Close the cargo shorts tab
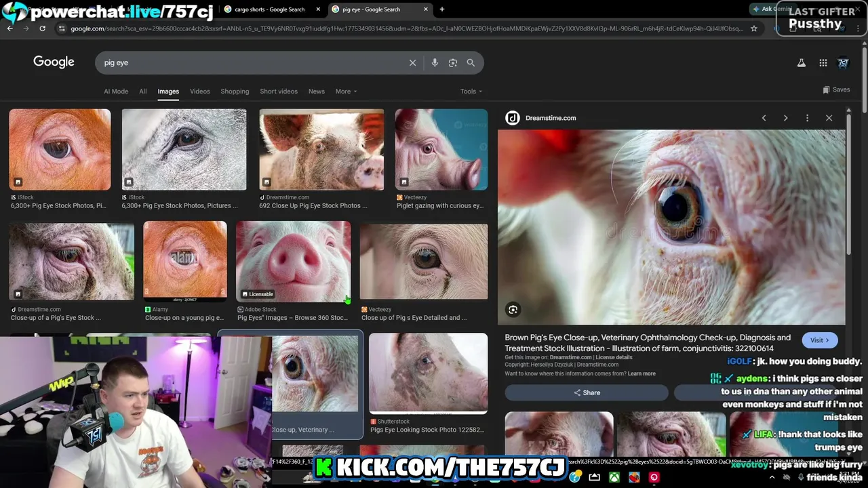This screenshot has height=488, width=868. coord(318,9)
